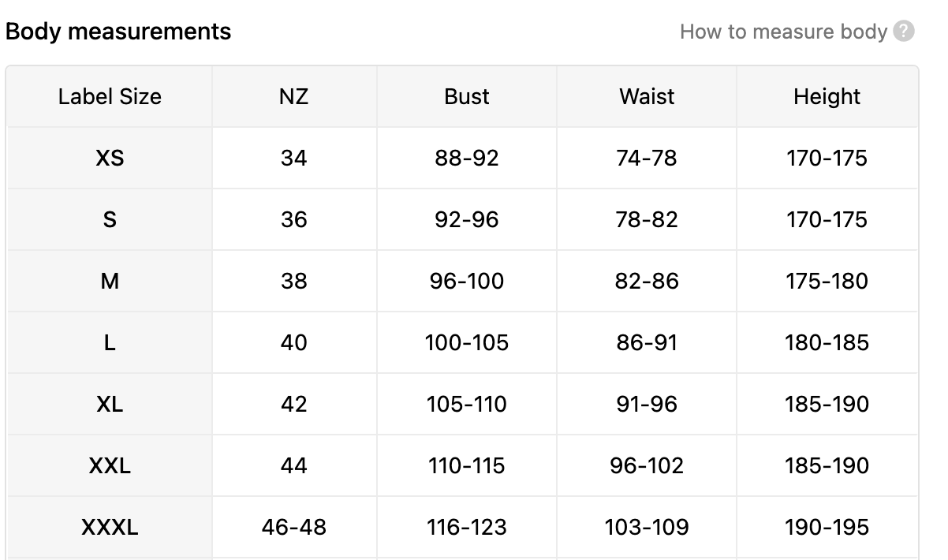This screenshot has width=948, height=560.
Task: Select the XXL label size cell
Action: tap(110, 465)
